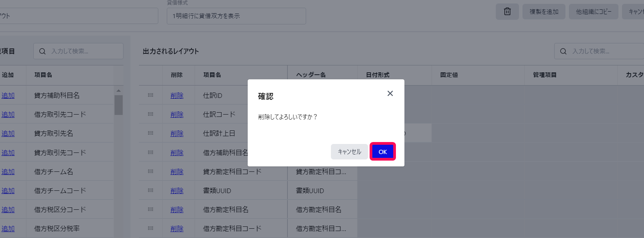
Task: Click drag handle icon of 借方補助科目名 row
Action: coord(151,152)
